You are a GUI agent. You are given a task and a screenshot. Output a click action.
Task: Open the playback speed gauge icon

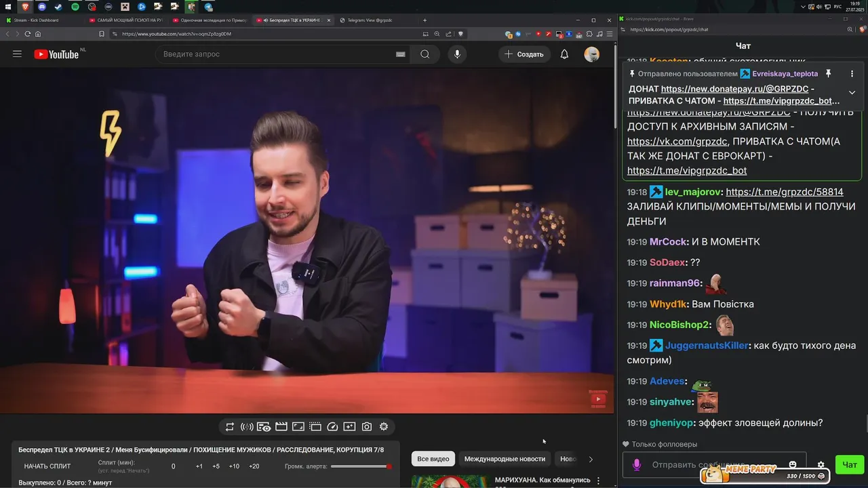332,427
